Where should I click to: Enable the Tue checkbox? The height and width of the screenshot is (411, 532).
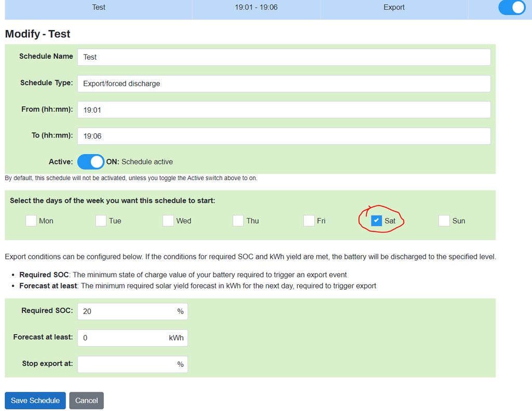101,221
